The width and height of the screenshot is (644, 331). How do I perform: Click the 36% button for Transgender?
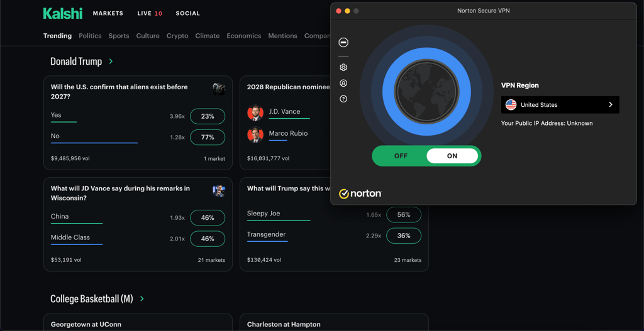(x=404, y=236)
